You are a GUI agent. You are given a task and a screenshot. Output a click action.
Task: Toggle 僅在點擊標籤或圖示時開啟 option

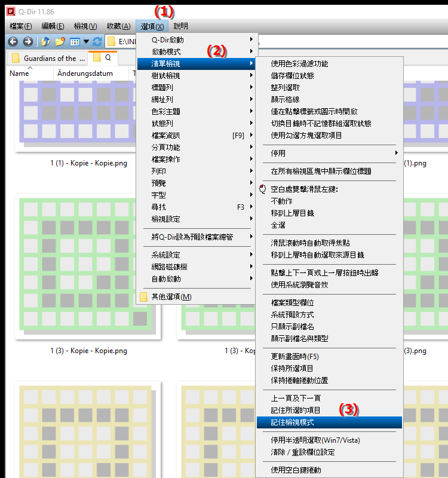pyautogui.click(x=330, y=111)
